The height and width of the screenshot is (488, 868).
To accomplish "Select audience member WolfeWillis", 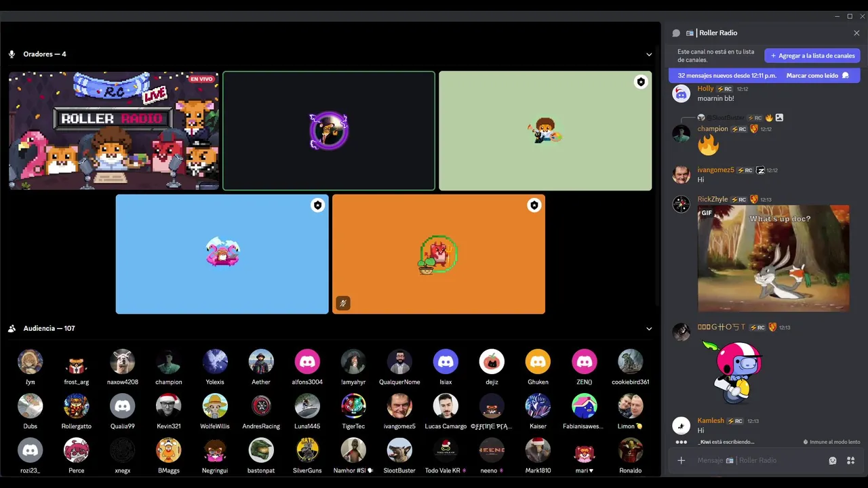I will (215, 411).
